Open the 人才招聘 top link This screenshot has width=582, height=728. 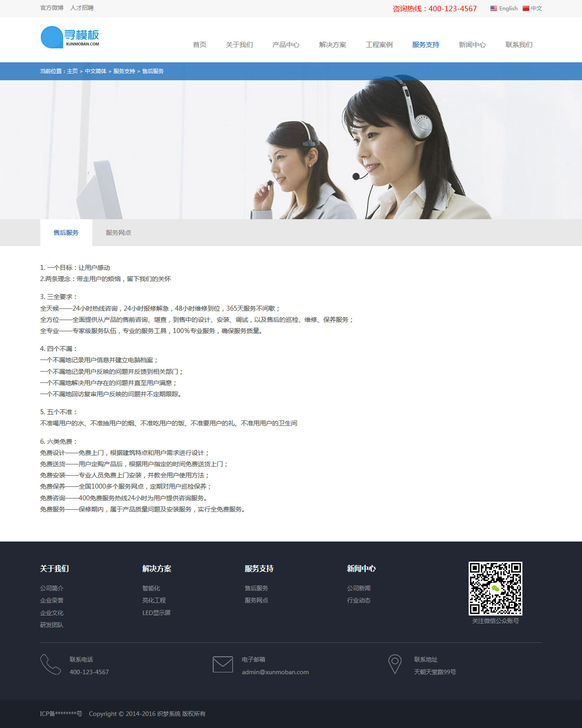click(x=82, y=8)
